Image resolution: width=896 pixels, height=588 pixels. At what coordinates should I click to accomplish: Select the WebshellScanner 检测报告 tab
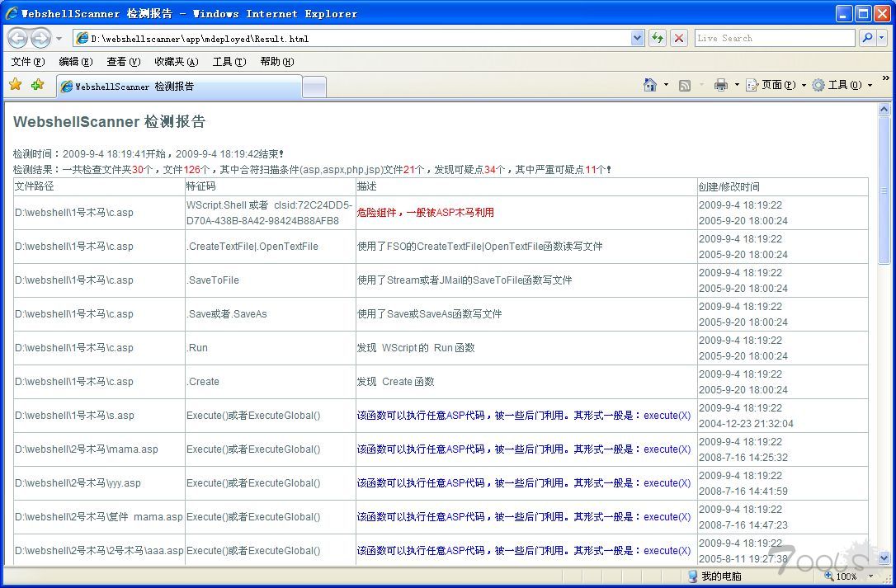179,87
